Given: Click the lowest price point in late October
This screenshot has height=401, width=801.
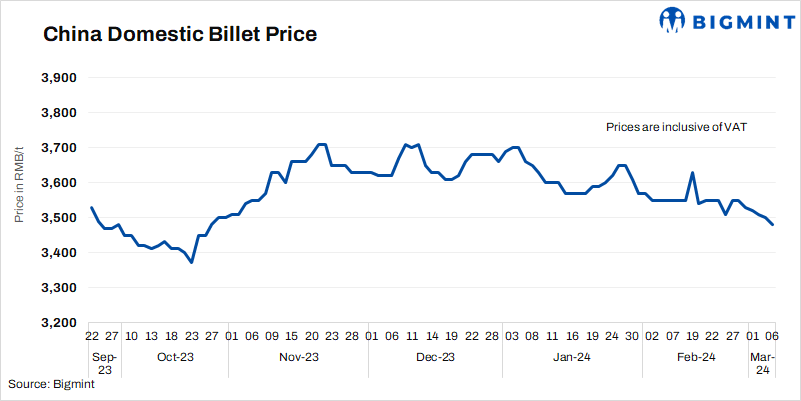Looking at the screenshot, I should (191, 262).
